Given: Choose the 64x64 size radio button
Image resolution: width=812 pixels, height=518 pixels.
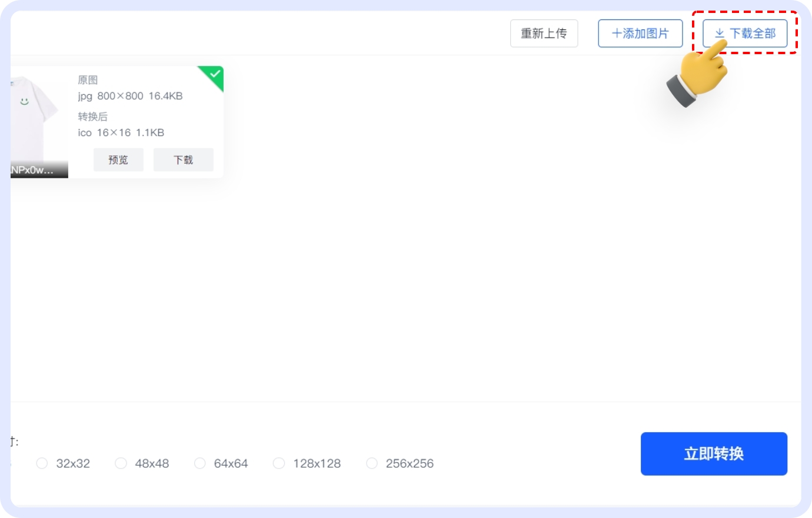Looking at the screenshot, I should [200, 463].
